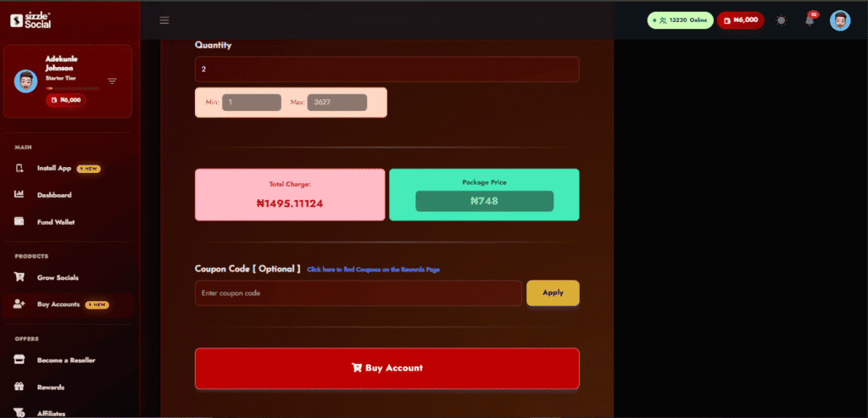Click the Coupon Code [ Optional ] label
This screenshot has height=418, width=868.
point(248,269)
